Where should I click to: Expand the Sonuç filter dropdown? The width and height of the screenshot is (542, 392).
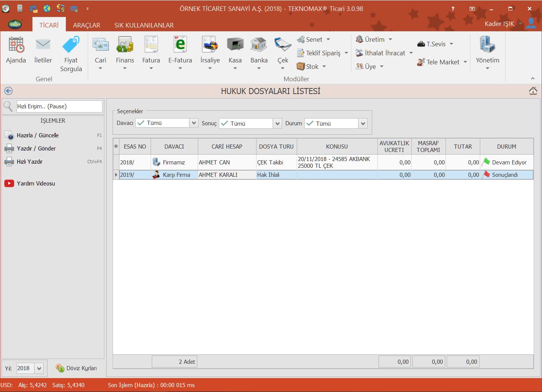tap(277, 123)
